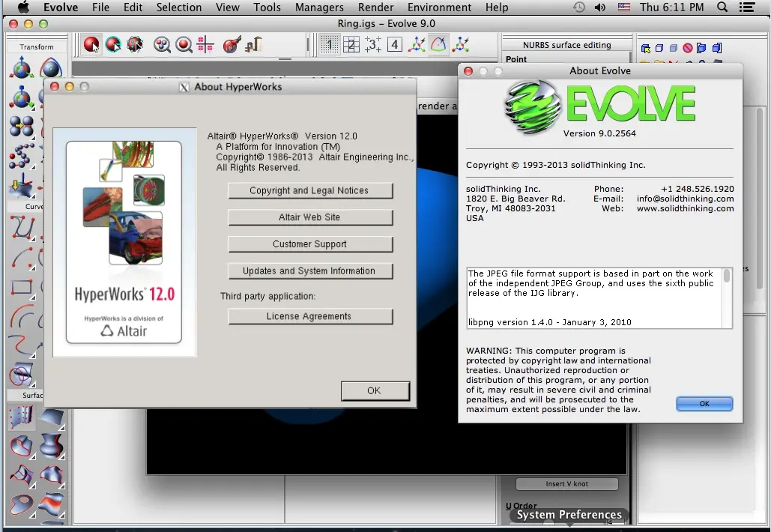Viewport: 771px width, 532px height.
Task: Click the HyperWorks 12.0 splash image
Action: 124,243
